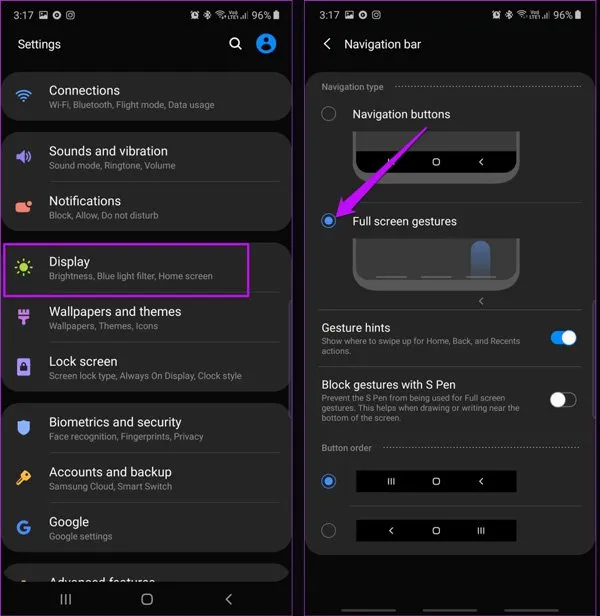
Task: Tap the Google G icon
Action: 24,527
